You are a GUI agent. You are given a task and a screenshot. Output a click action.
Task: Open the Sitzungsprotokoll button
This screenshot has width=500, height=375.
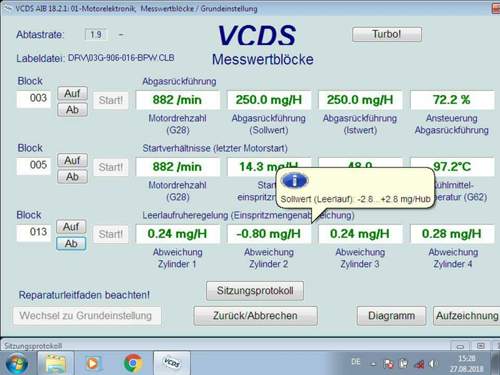[255, 291]
